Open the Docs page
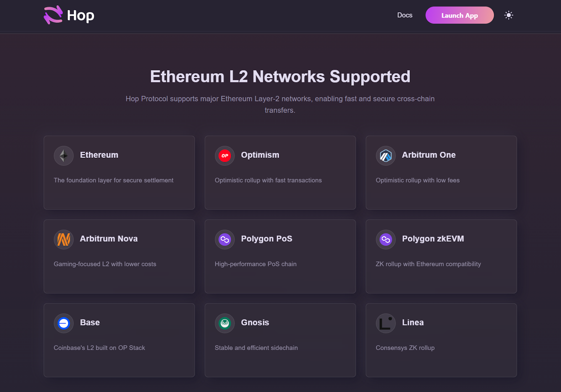 (x=405, y=15)
